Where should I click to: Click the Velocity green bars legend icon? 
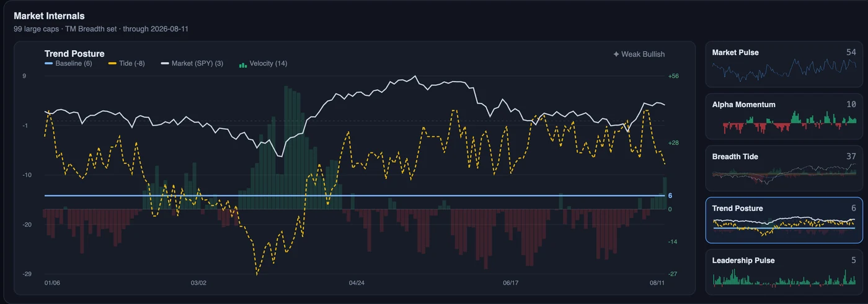click(x=242, y=64)
